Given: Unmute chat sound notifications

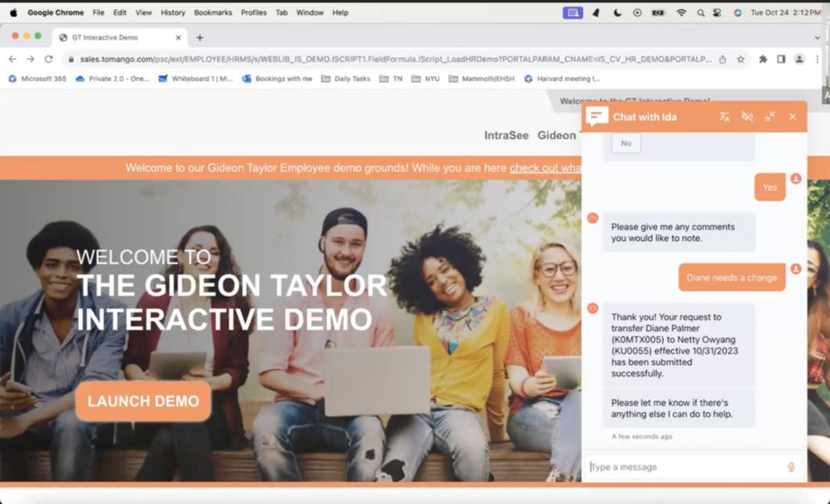Looking at the screenshot, I should tap(747, 117).
